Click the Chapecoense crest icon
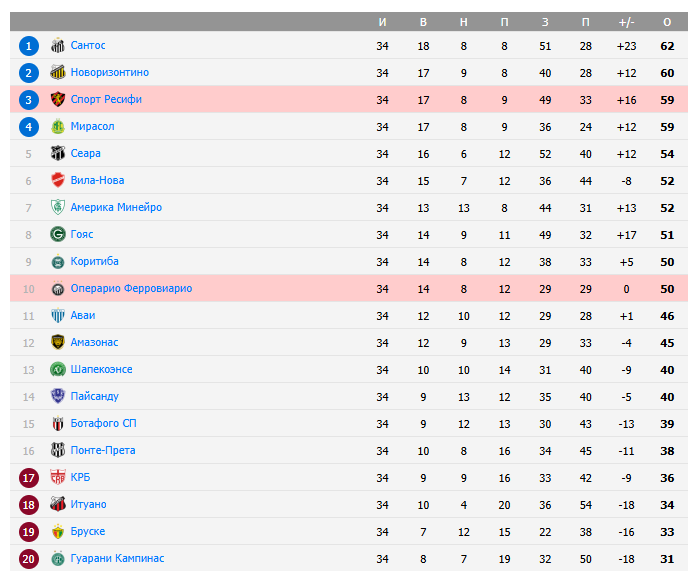 (57, 370)
